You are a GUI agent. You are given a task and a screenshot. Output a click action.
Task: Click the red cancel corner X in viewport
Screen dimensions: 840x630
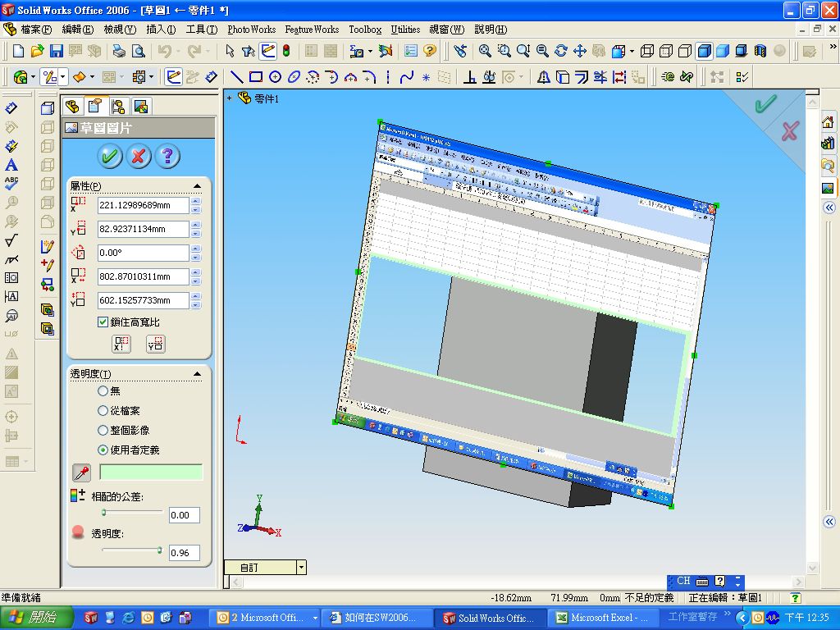(790, 130)
